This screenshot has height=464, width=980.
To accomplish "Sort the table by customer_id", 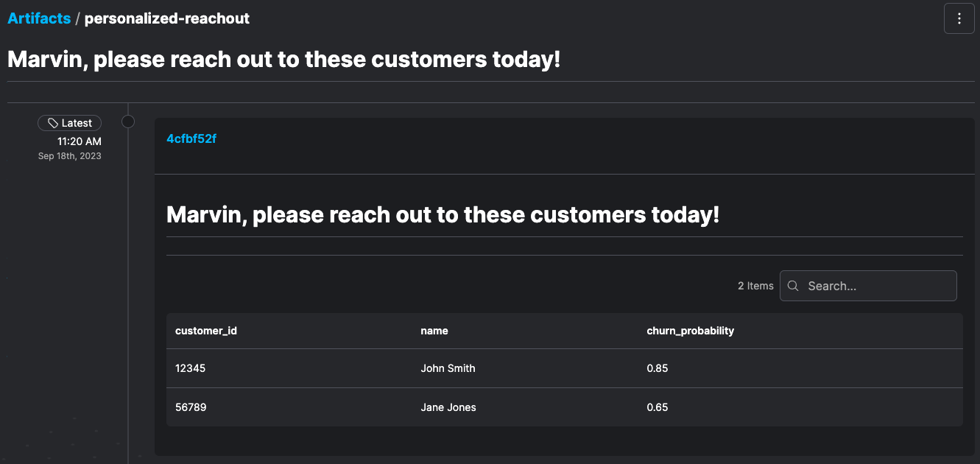I will 206,331.
